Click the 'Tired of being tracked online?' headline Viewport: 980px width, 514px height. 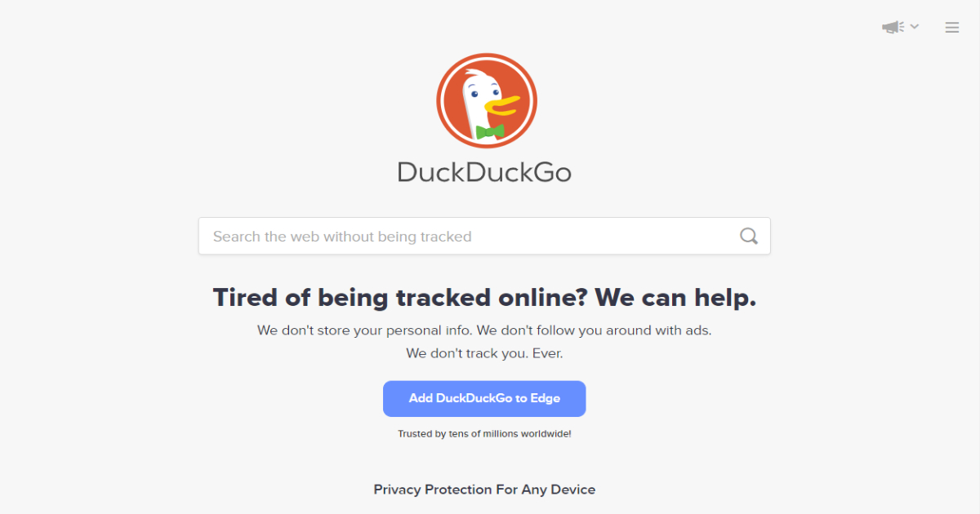[400, 297]
